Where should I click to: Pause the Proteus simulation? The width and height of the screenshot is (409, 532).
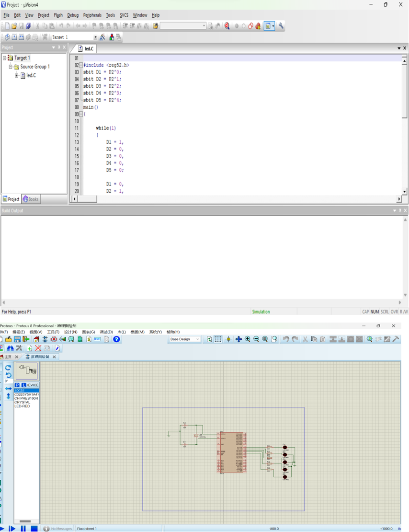pos(23,529)
